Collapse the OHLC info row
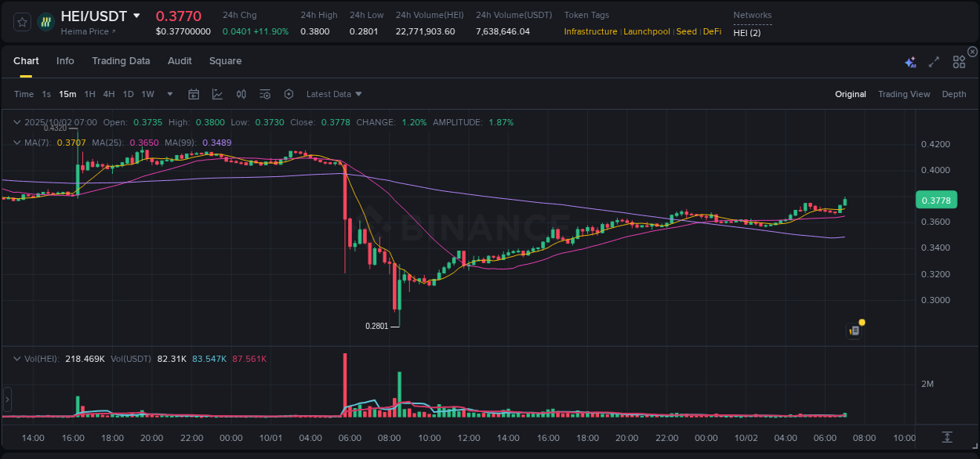Image resolution: width=980 pixels, height=459 pixels. click(16, 122)
